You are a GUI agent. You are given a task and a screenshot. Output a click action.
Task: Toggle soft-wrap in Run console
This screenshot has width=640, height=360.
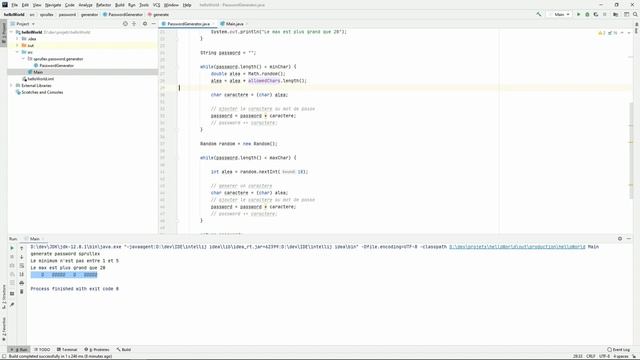22,265
